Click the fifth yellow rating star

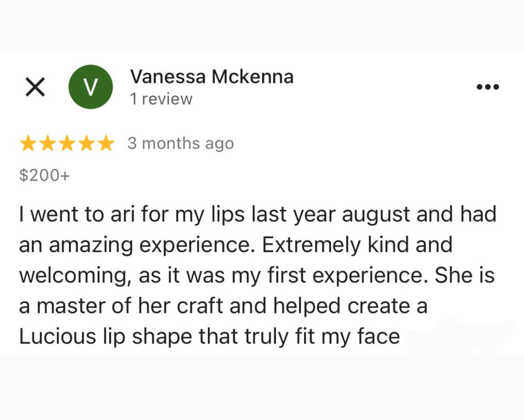[106, 143]
